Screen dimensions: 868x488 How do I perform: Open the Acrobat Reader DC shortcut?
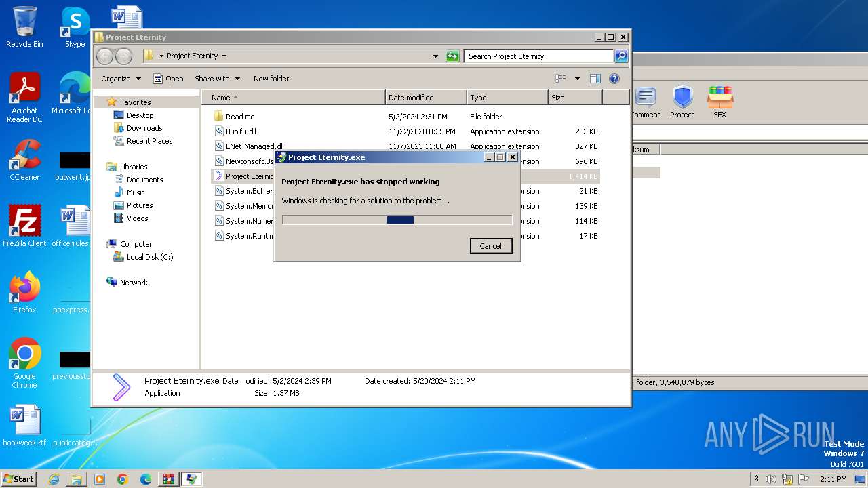coord(24,98)
